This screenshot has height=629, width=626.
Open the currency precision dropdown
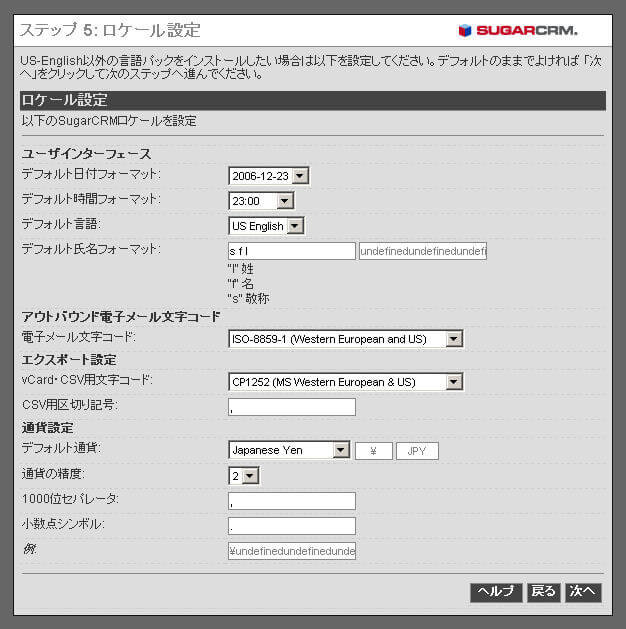tap(243, 476)
